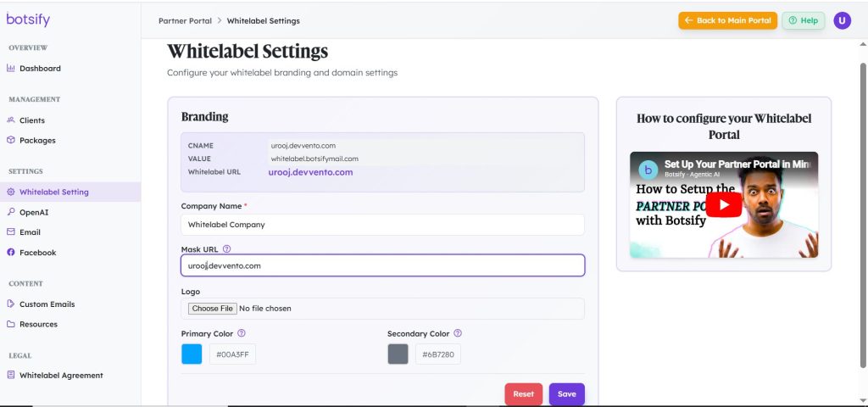Image resolution: width=868 pixels, height=407 pixels.
Task: Click the Branding section heading
Action: coord(205,117)
